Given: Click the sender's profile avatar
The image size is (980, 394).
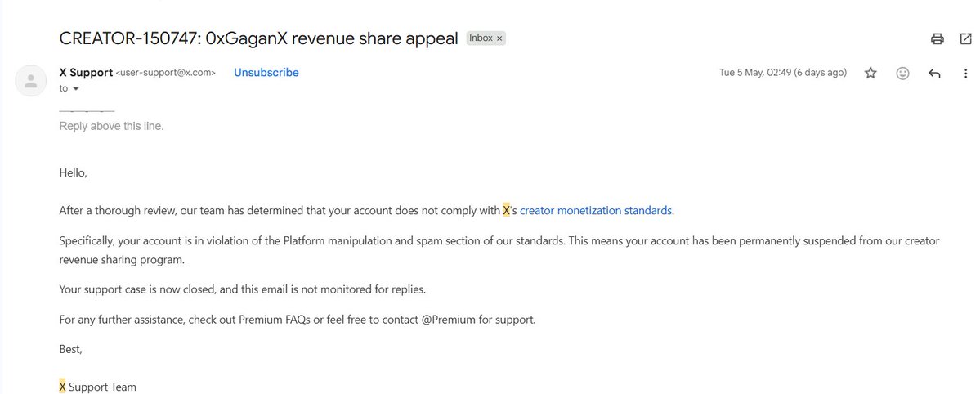Looking at the screenshot, I should tap(30, 81).
